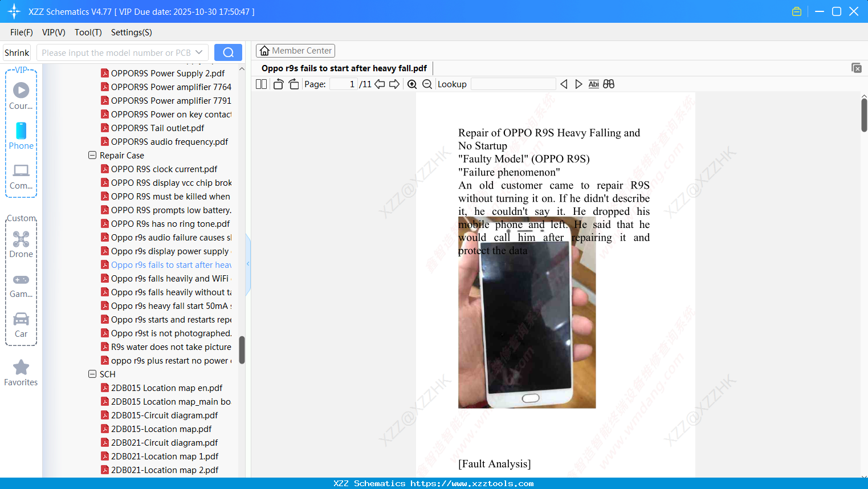This screenshot has height=489, width=868.
Task: Click the Abi text-match icon
Action: (594, 84)
